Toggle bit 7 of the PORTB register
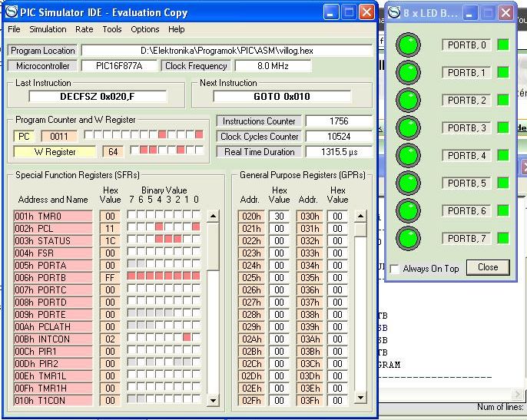The width and height of the screenshot is (527, 420). (131, 276)
